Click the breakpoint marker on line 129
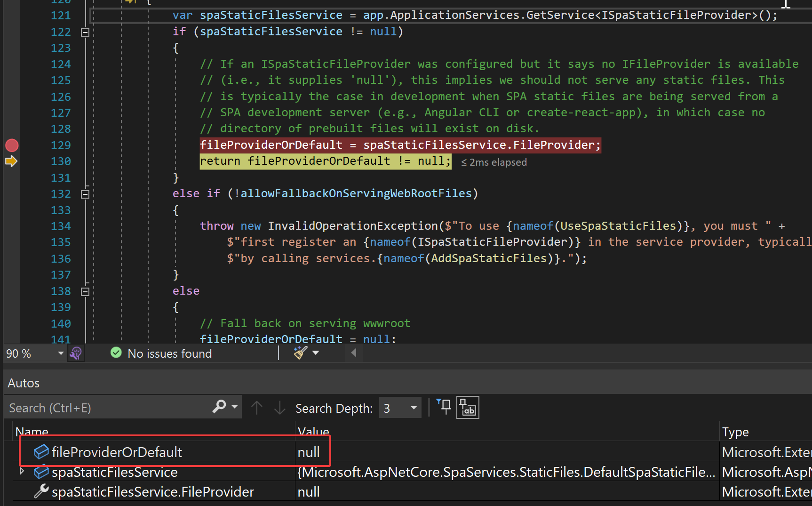This screenshot has height=506, width=812. pyautogui.click(x=12, y=145)
